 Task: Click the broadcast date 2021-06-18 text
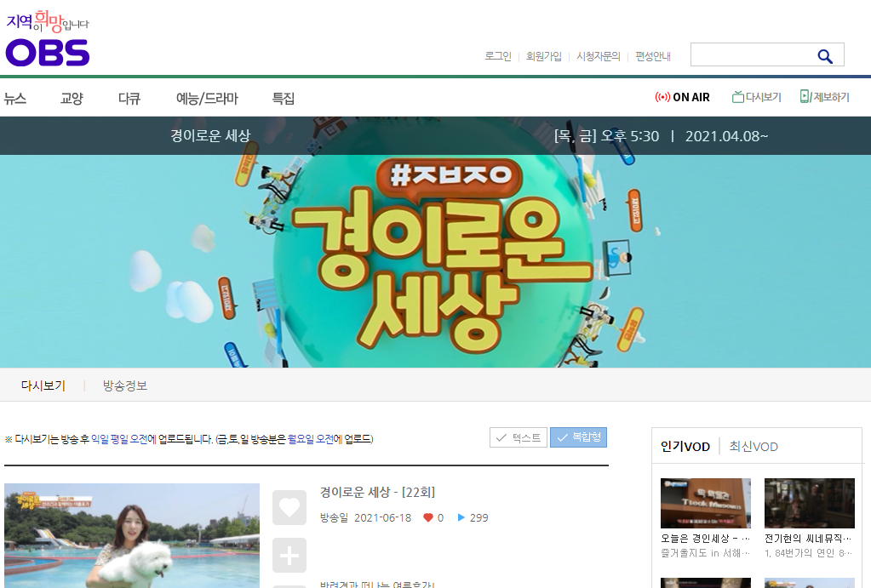[383, 518]
